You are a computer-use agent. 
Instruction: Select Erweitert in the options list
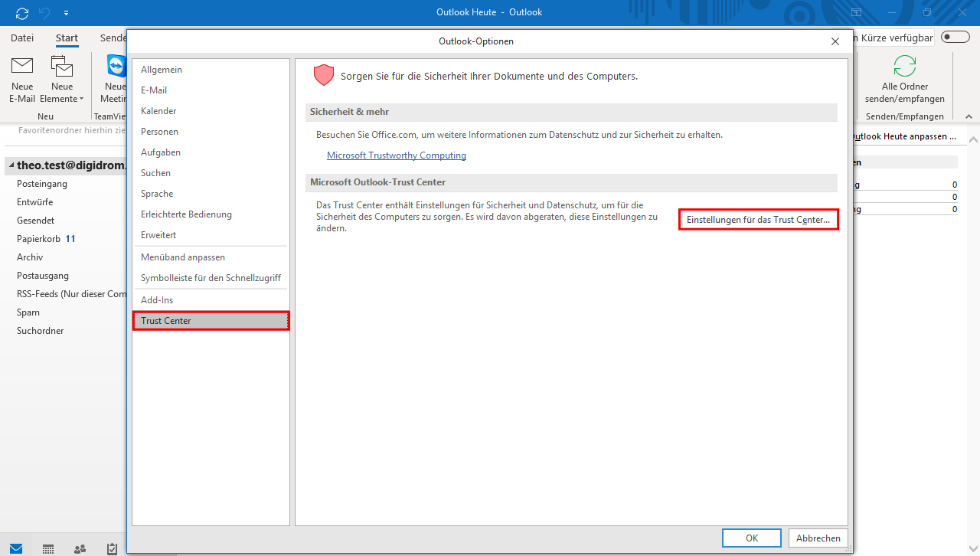(158, 235)
